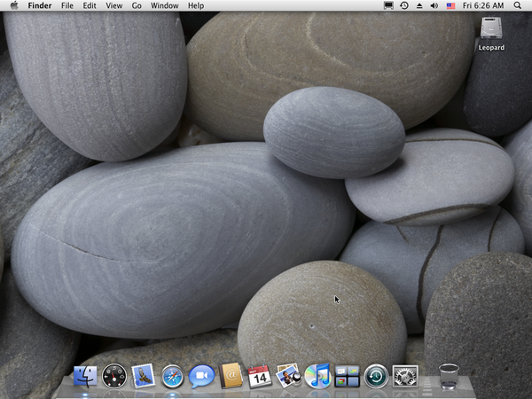The width and height of the screenshot is (532, 399).
Task: Click the Window menu
Action: [x=164, y=5]
